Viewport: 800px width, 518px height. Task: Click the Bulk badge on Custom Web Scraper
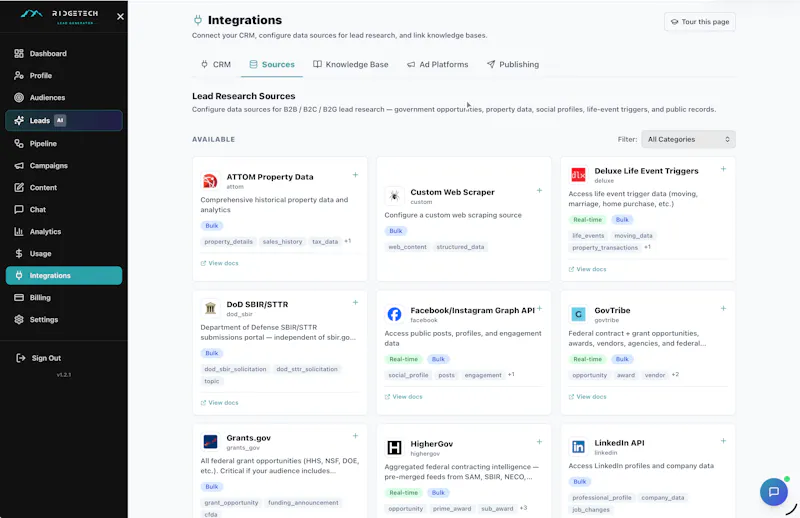[396, 231]
